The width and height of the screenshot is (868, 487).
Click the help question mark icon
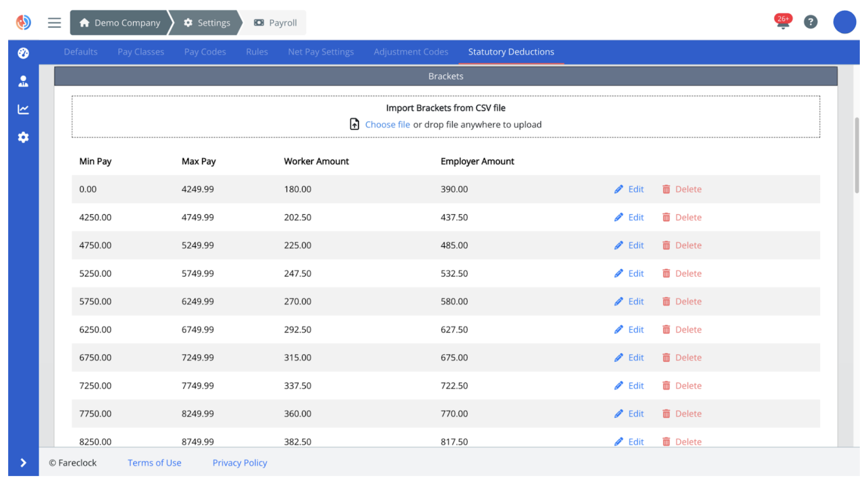tap(811, 22)
